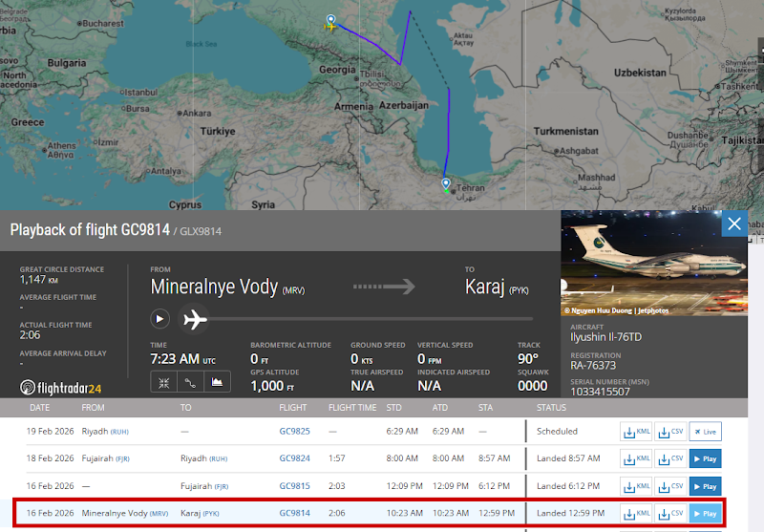Download CSV for flight GC9815
Screen dimensions: 764x532
coord(669,486)
